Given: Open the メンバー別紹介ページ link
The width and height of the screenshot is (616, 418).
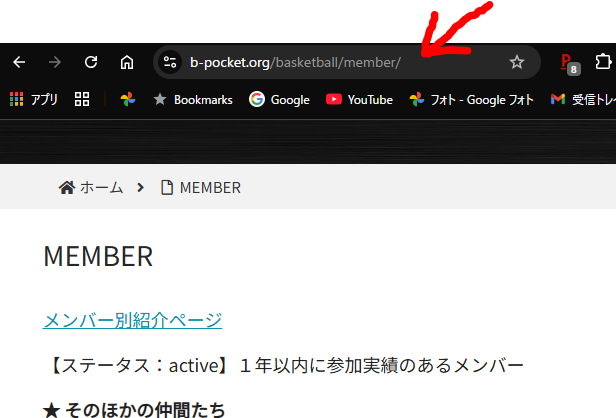Looking at the screenshot, I should pyautogui.click(x=132, y=320).
